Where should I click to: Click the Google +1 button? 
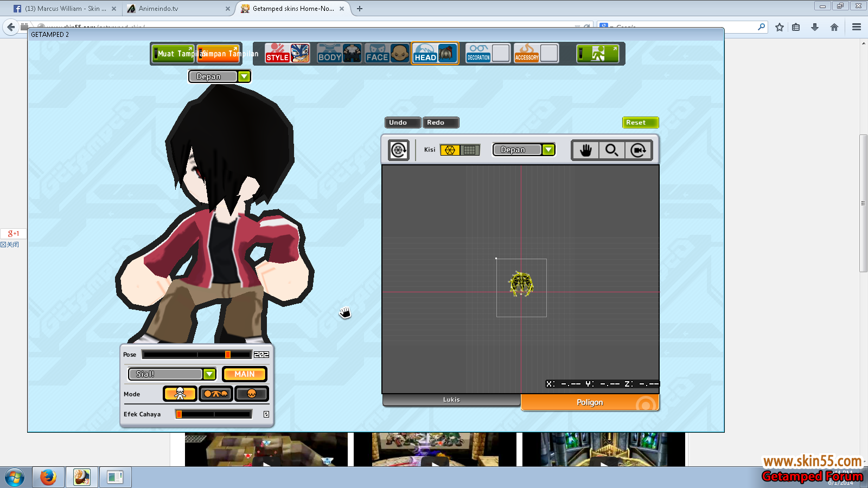13,234
